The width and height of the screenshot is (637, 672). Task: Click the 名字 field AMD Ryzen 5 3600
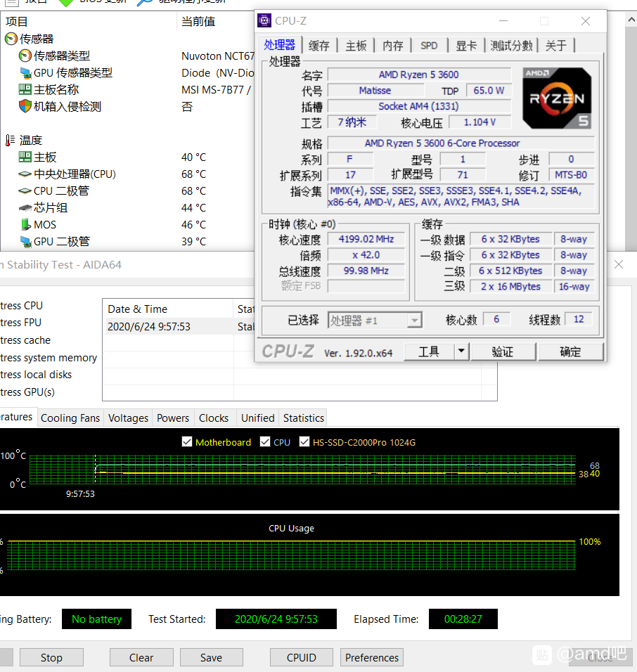point(419,75)
